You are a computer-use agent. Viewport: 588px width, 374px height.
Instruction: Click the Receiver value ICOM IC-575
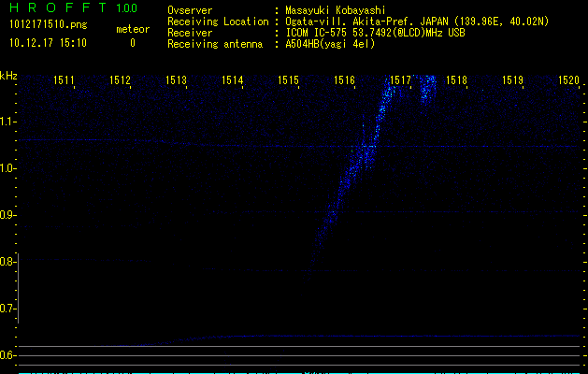pos(318,33)
